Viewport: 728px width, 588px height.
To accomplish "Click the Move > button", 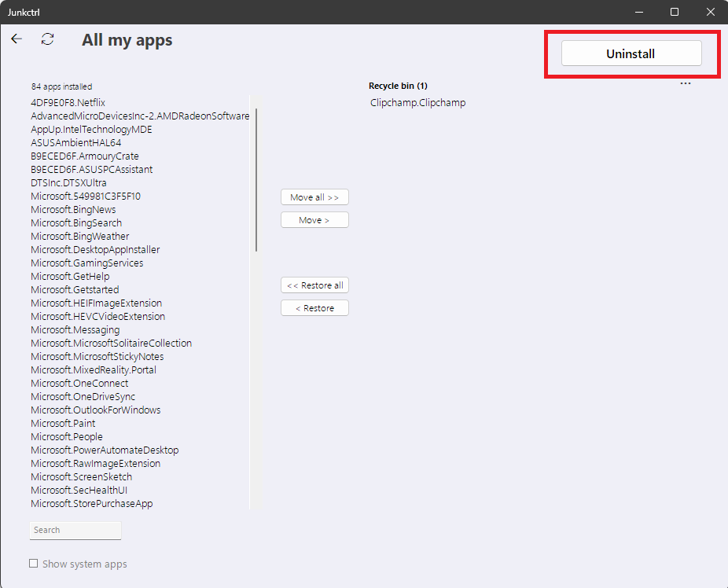I will pos(314,220).
